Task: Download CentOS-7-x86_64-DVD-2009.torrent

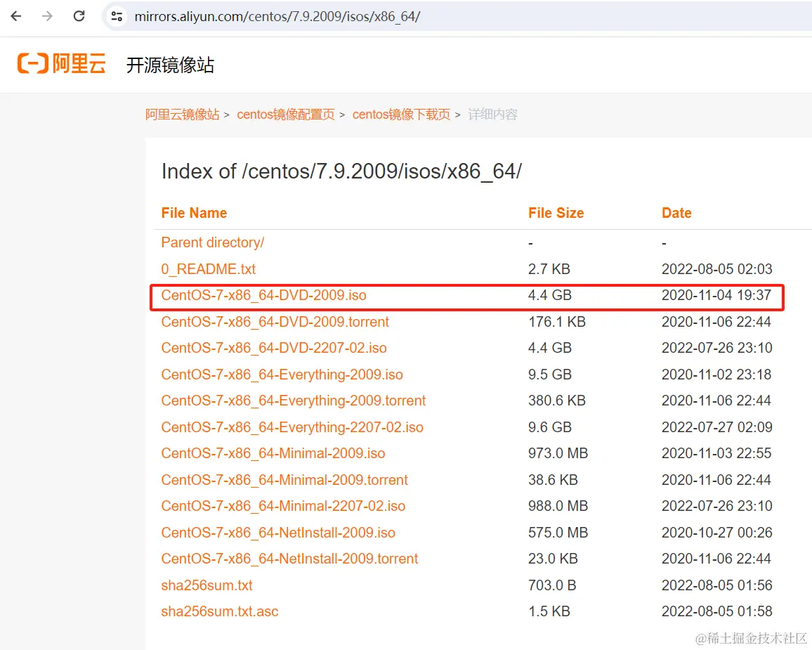Action: (x=275, y=322)
